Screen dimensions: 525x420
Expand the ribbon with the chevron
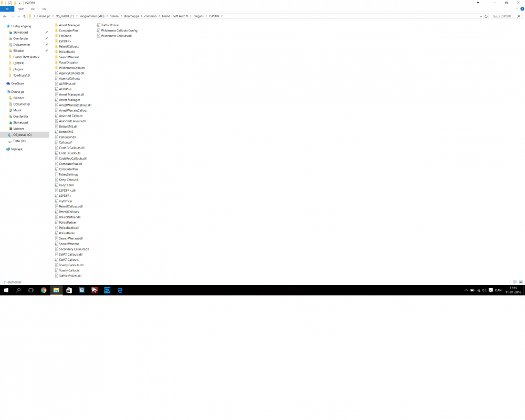[517, 9]
